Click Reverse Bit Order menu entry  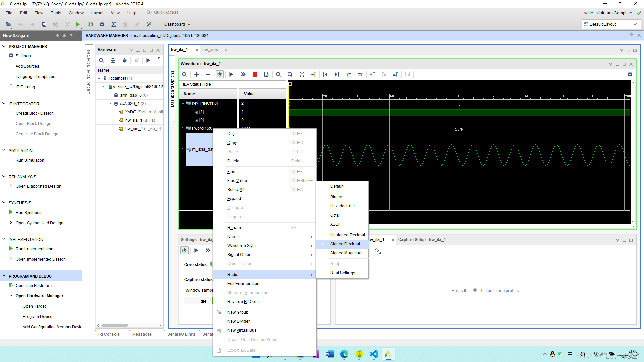pyautogui.click(x=244, y=302)
